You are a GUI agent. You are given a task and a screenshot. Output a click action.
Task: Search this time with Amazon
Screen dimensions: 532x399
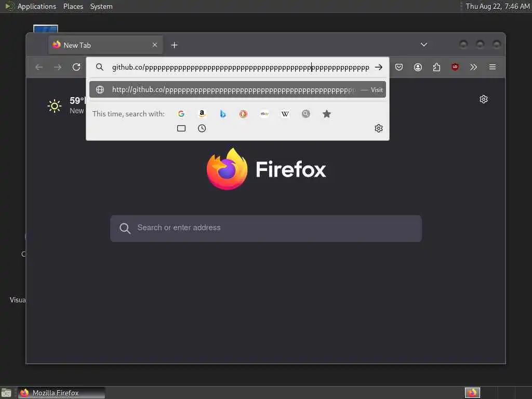pos(202,114)
